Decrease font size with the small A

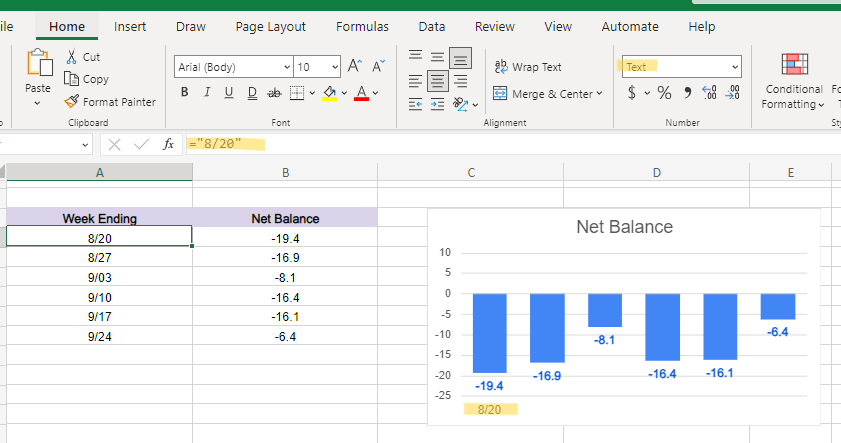pyautogui.click(x=378, y=66)
